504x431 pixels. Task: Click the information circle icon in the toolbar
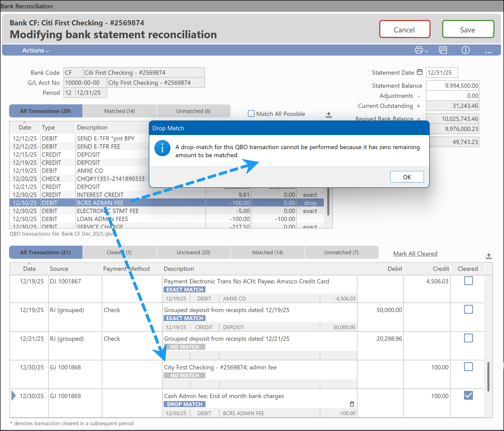click(465, 50)
